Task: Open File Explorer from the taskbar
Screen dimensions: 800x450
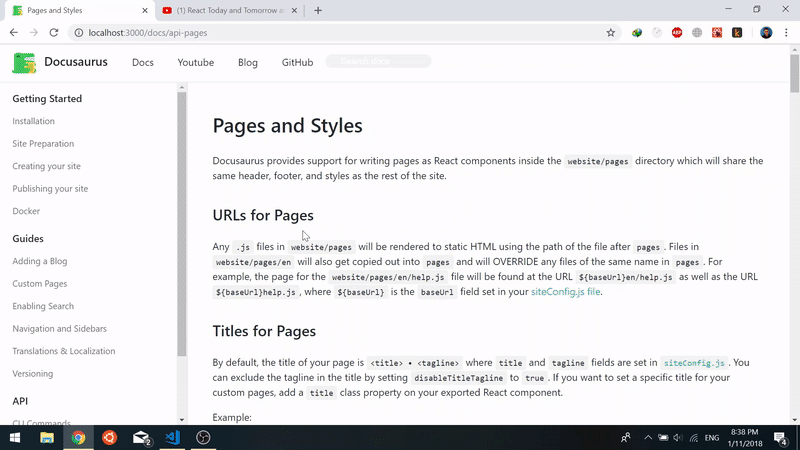Action: pyautogui.click(x=47, y=438)
